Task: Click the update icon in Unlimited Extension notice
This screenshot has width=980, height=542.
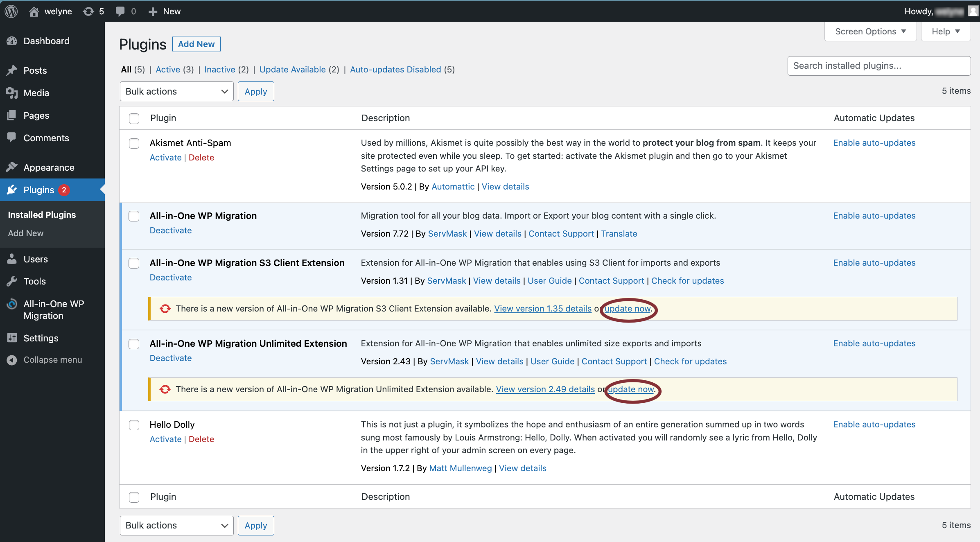Action: coord(165,389)
